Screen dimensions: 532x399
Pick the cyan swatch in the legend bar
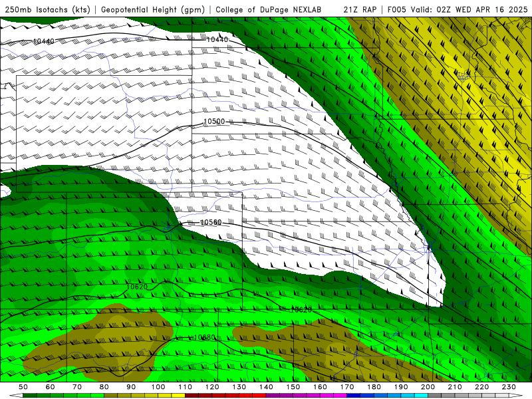pyautogui.click(x=421, y=396)
